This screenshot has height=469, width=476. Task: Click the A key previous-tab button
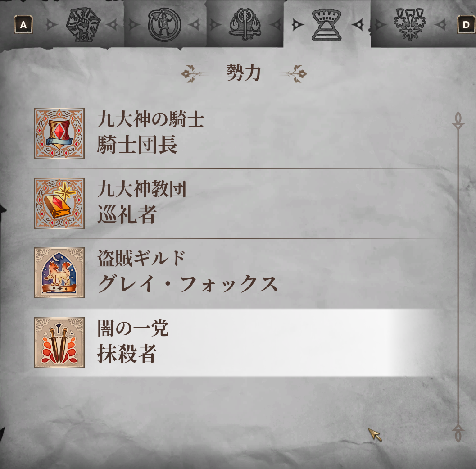pyautogui.click(x=23, y=25)
